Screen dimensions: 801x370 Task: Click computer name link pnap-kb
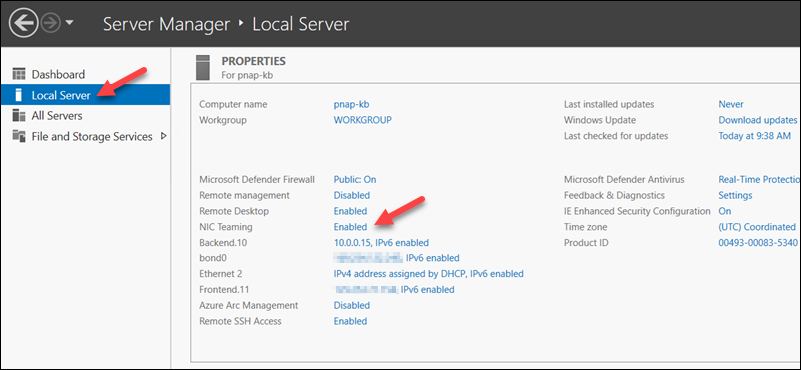[x=351, y=104]
